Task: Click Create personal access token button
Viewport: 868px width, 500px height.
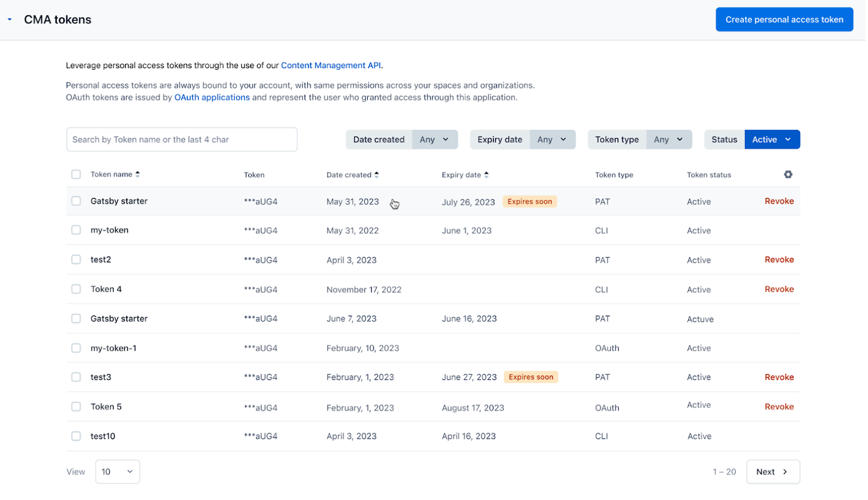Action: point(784,20)
